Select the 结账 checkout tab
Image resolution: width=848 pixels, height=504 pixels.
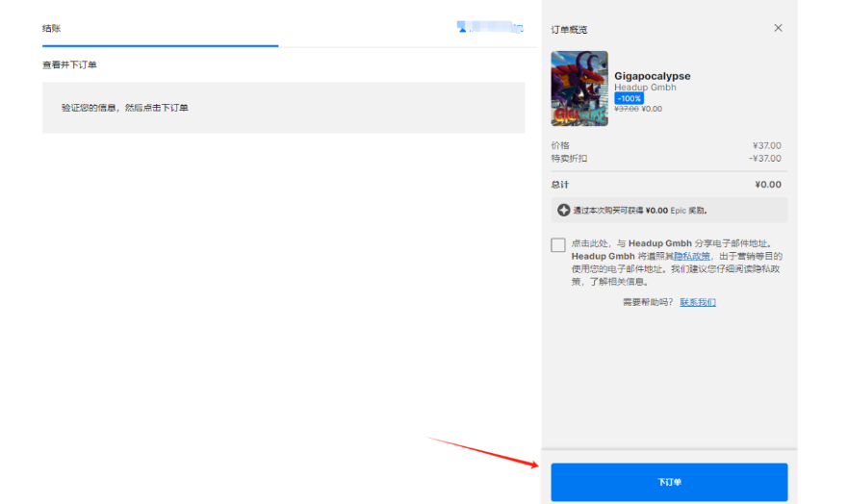point(51,28)
